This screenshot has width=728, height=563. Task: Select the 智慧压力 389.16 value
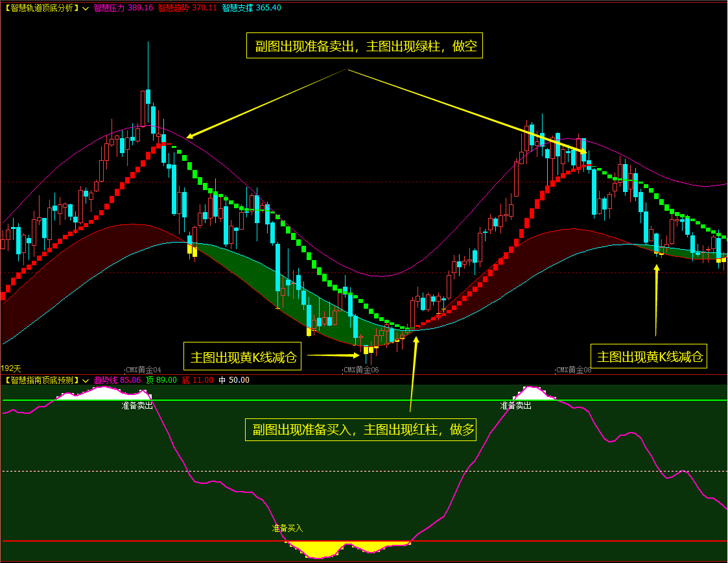tap(124, 8)
